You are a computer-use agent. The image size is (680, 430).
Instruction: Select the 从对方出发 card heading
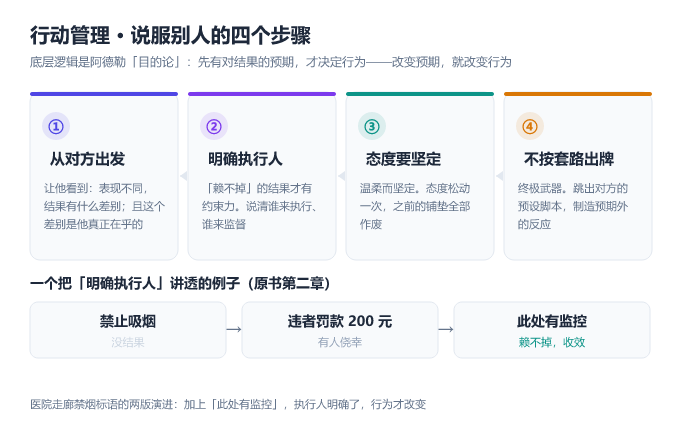pyautogui.click(x=88, y=159)
